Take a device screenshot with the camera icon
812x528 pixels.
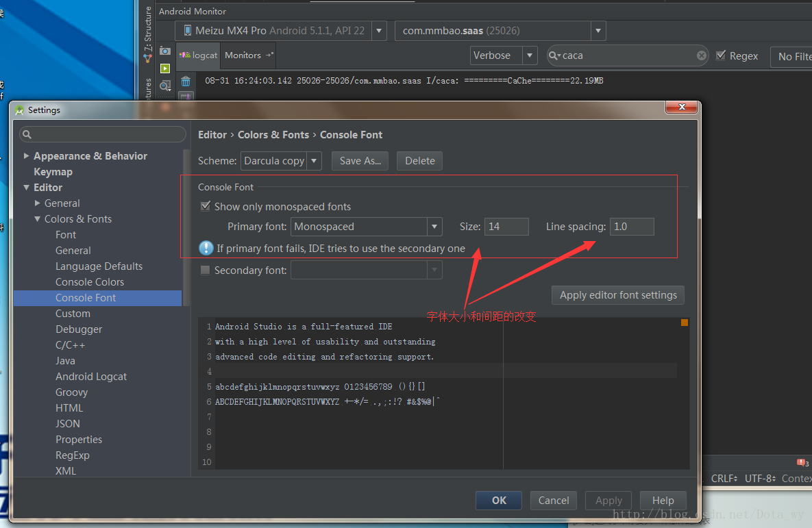click(165, 51)
